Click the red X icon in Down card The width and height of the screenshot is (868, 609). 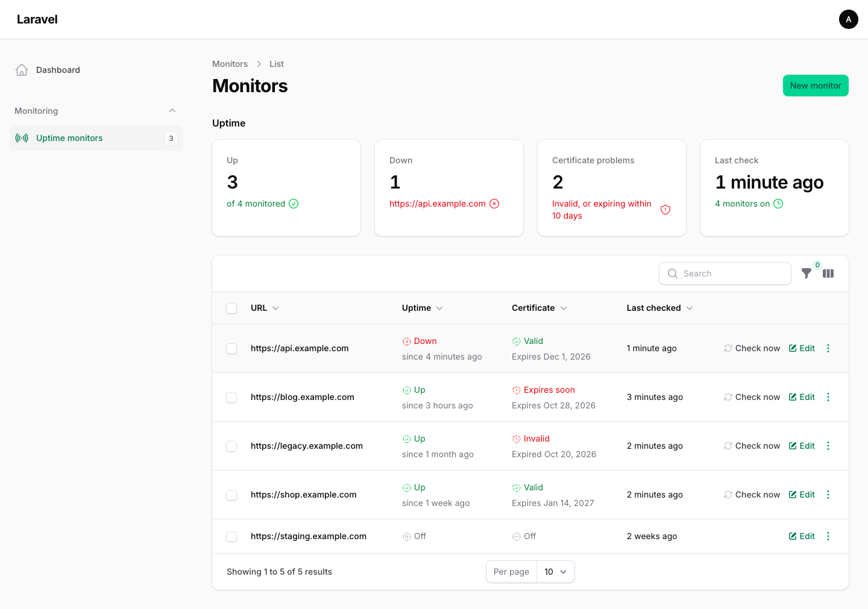494,204
